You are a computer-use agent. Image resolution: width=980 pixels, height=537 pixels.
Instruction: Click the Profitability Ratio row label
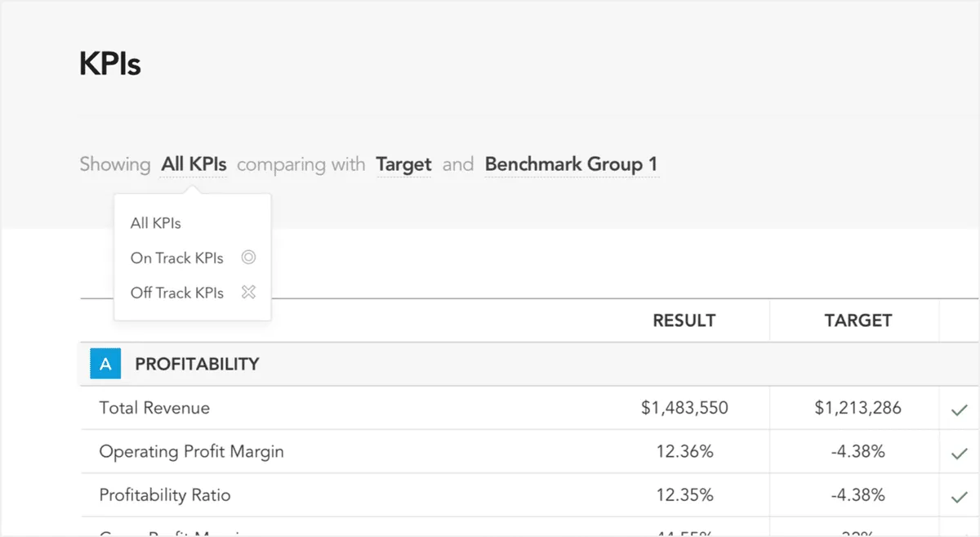(164, 494)
